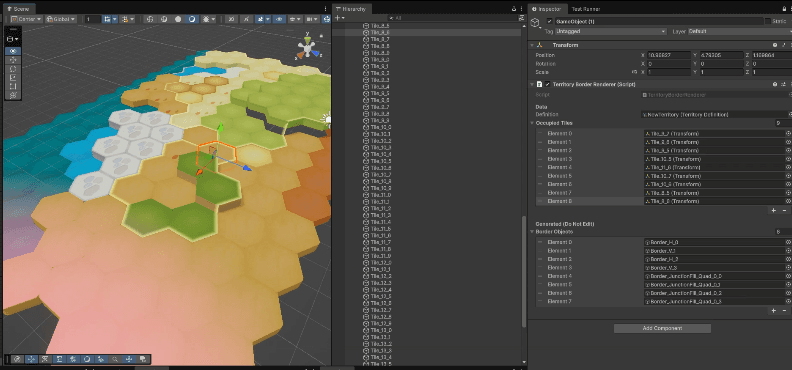Collapse the Occupied Tiles list
Viewport: 792px width, 370px height.
click(532, 123)
